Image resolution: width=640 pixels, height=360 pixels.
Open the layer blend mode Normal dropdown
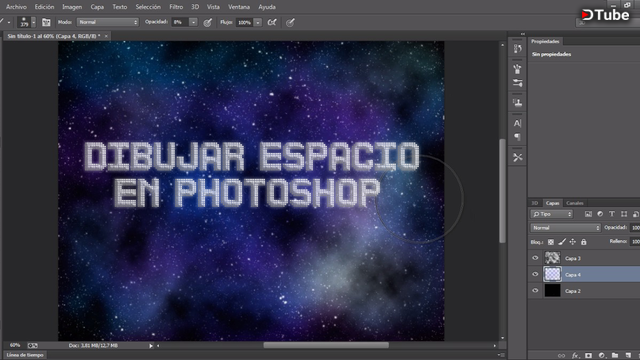[566, 228]
